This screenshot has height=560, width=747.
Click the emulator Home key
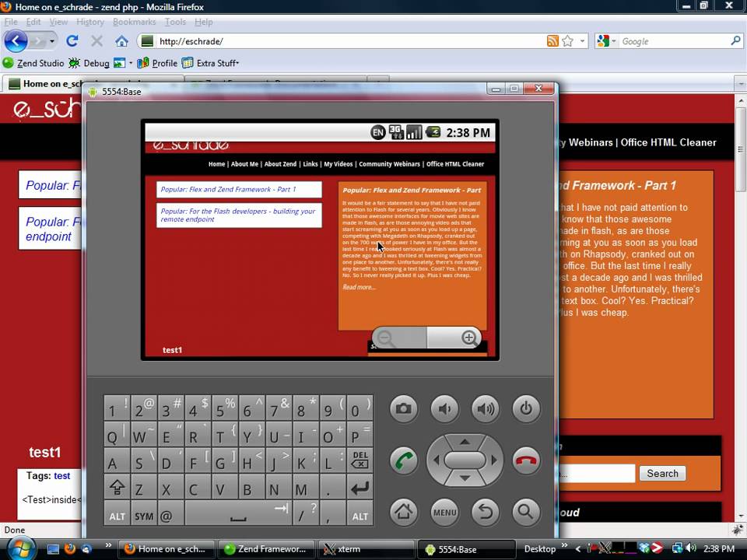pos(404,512)
